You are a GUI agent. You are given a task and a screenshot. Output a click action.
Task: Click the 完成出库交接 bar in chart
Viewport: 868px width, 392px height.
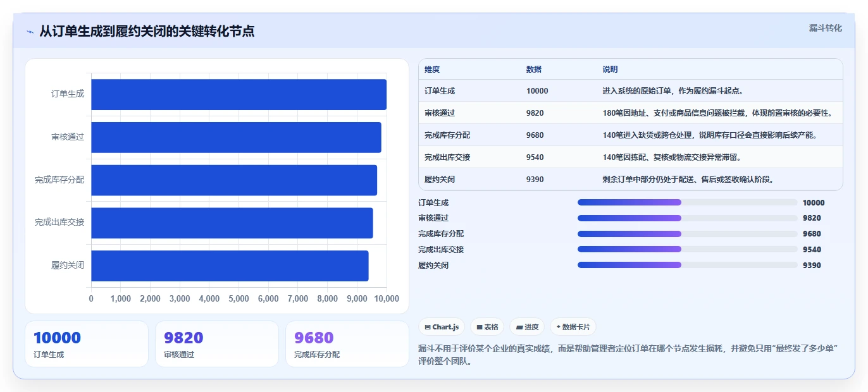(x=232, y=223)
